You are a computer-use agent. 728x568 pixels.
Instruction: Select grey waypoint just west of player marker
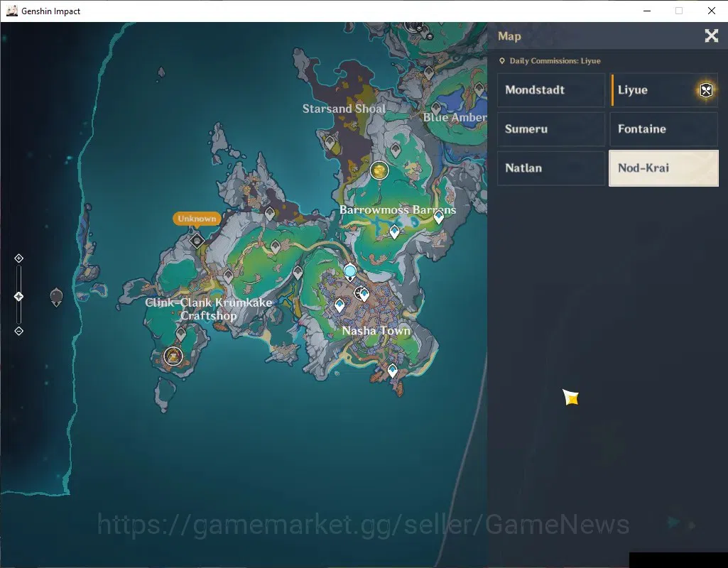pos(298,273)
